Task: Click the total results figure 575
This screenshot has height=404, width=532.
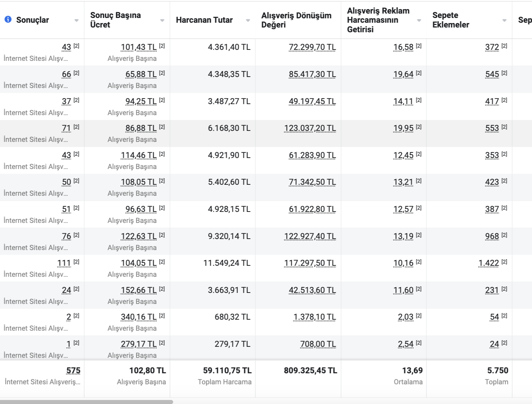Action: [x=73, y=371]
